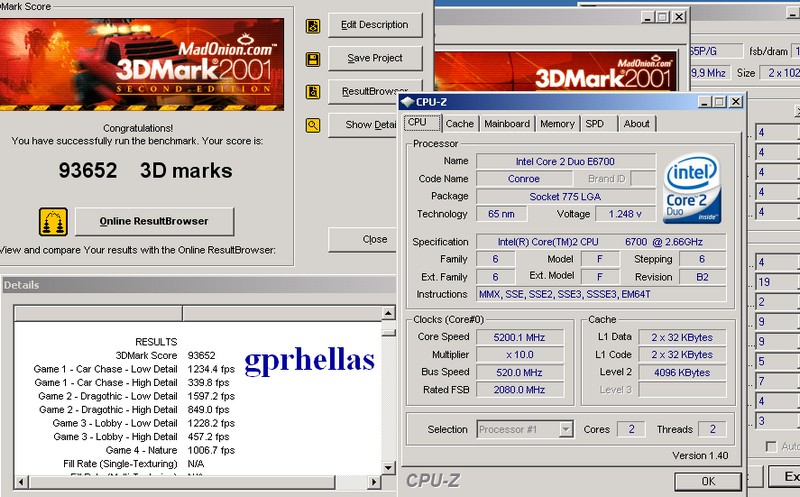Image resolution: width=800 pixels, height=497 pixels.
Task: Switch to the Cache tab
Action: (x=460, y=123)
